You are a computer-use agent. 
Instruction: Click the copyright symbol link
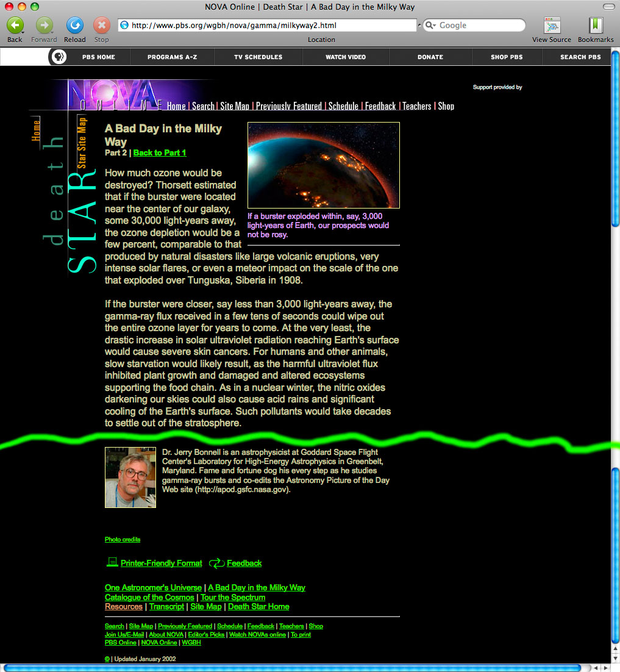point(107,659)
